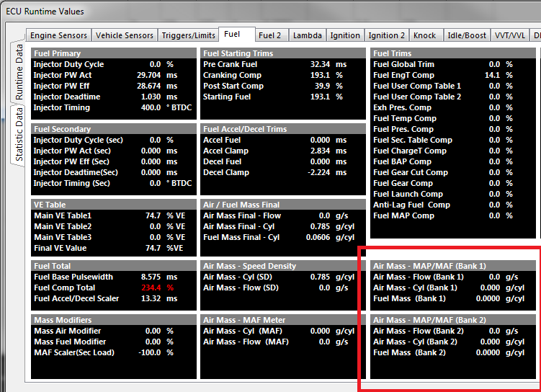Click Fuel Mass Final - Cyl value 0.0606
541x392 pixels.
[318, 237]
